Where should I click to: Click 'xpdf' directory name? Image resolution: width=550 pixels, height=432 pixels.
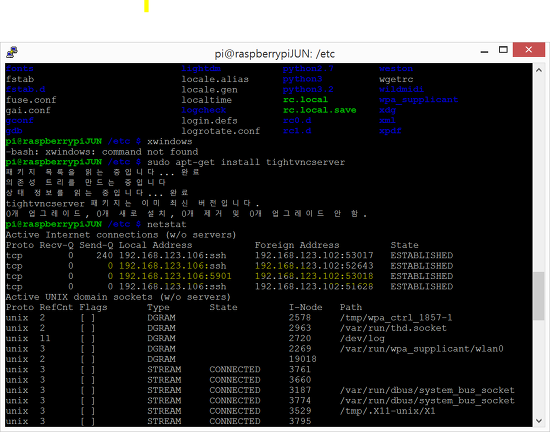390,131
